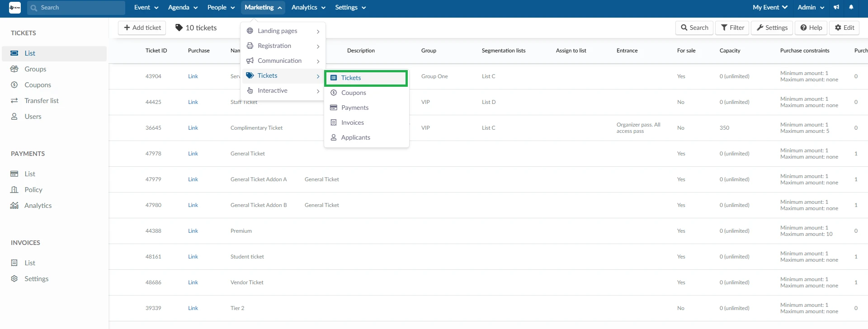
Task: Open the My Event dropdown
Action: (x=770, y=7)
